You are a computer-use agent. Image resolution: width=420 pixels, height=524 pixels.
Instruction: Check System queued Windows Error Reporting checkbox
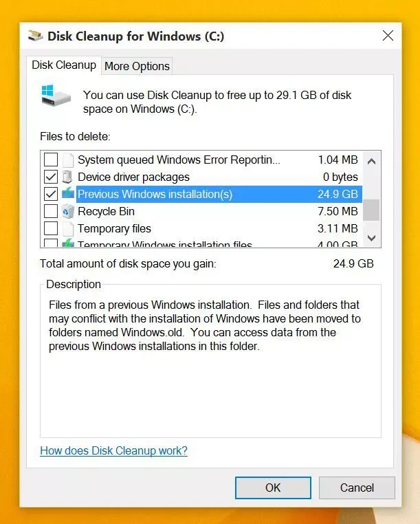[x=51, y=160]
